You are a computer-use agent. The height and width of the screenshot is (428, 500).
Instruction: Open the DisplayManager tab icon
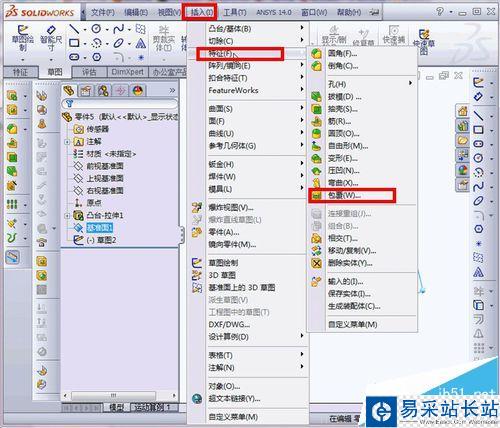tap(137, 90)
